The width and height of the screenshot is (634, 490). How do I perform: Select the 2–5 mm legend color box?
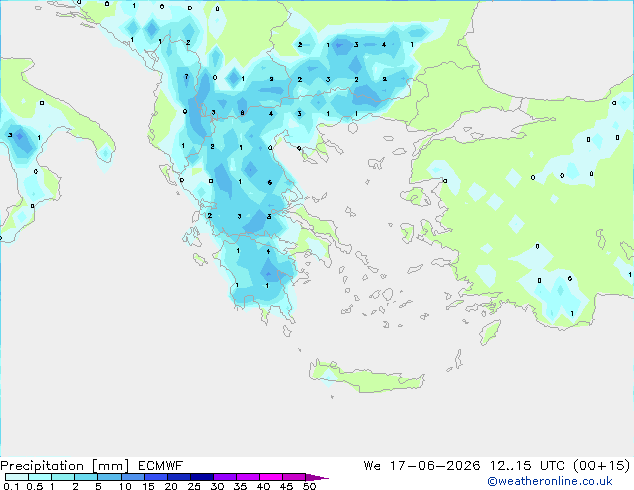pyautogui.click(x=86, y=477)
